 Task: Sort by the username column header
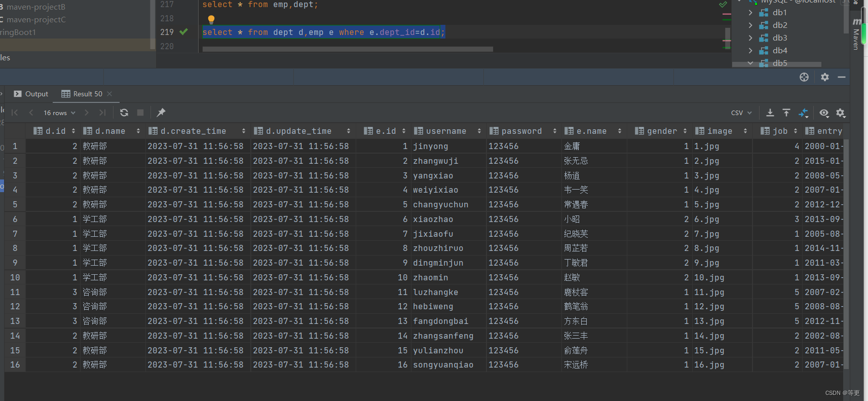click(x=447, y=131)
